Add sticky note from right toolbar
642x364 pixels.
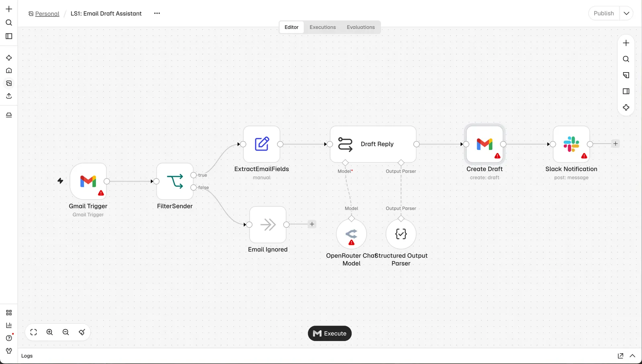tap(626, 75)
